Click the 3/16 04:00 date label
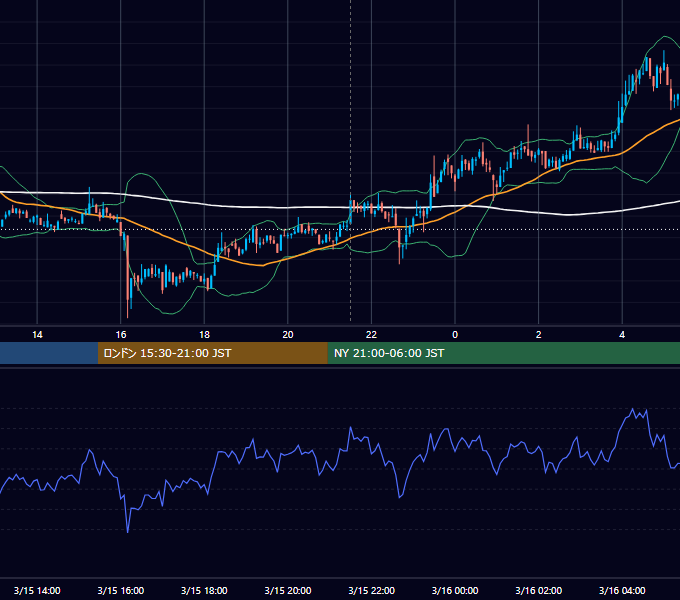Screen dimensions: 680x600 (x=622, y=590)
